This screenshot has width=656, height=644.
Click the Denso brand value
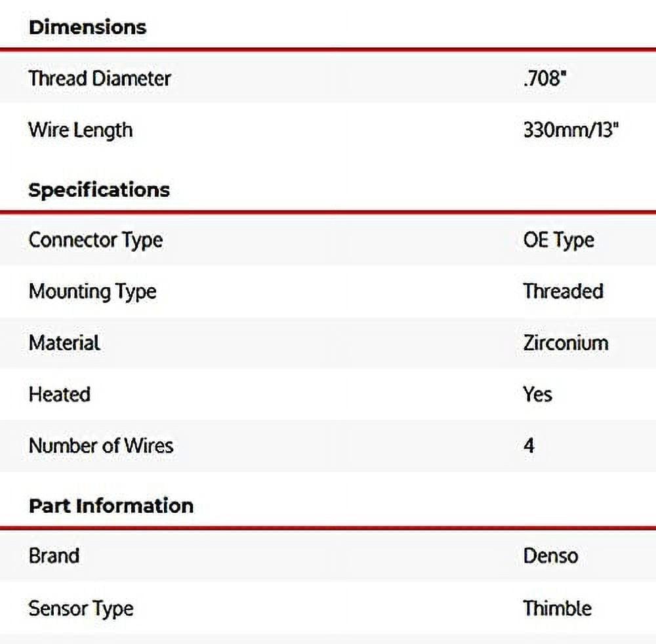click(550, 556)
